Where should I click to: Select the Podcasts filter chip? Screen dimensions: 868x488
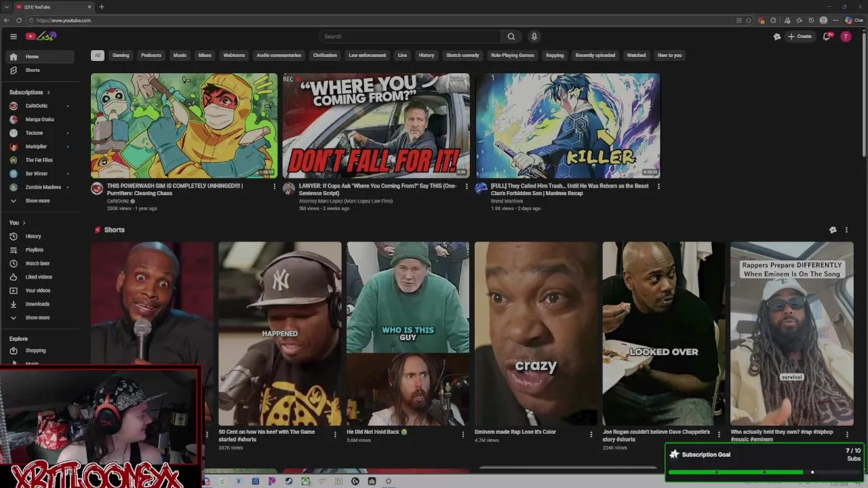[151, 56]
